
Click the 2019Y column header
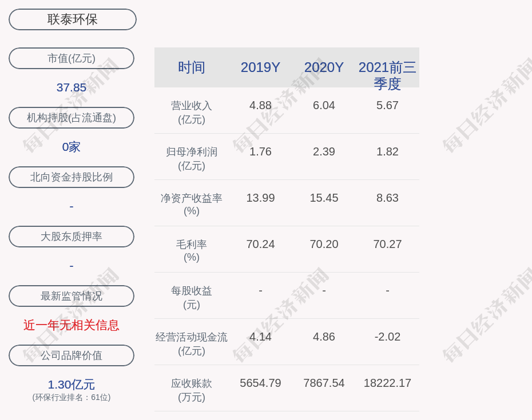coord(260,67)
